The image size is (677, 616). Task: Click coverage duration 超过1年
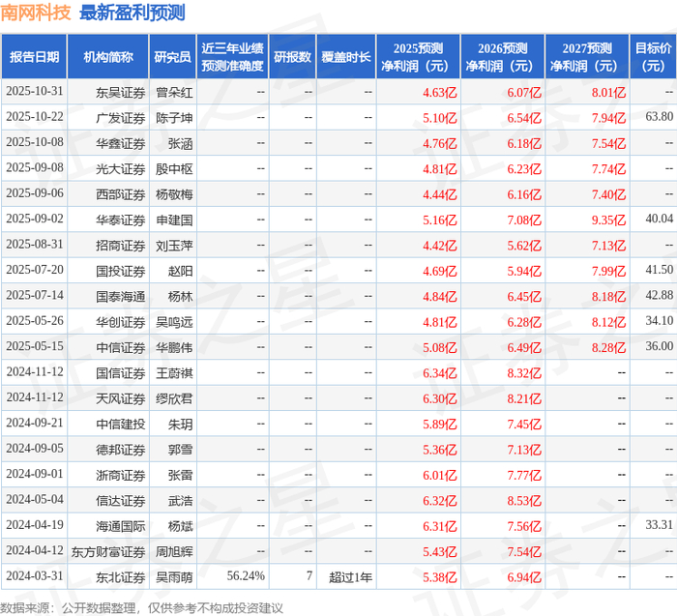[x=350, y=576]
